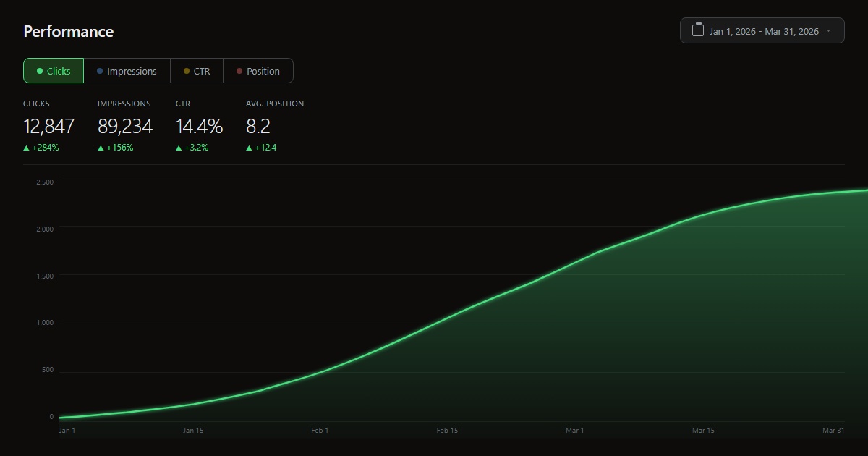Image resolution: width=868 pixels, height=456 pixels.
Task: Click the Mar 31 x-axis label
Action: (x=833, y=430)
